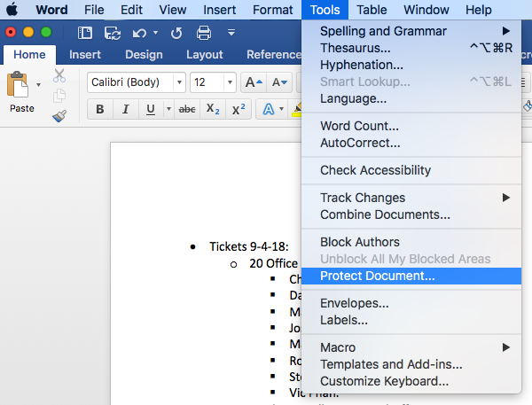532x405 pixels.
Task: Choose Language... menu item
Action: click(411, 98)
